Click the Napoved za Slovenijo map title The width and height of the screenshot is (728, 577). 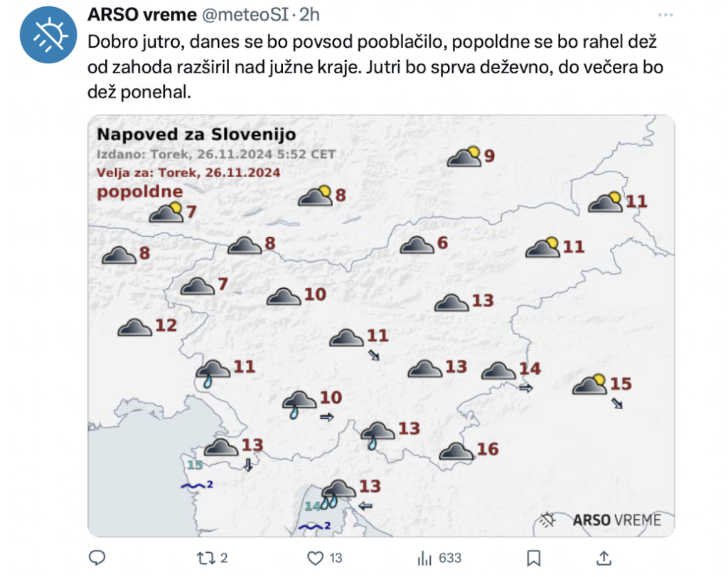click(x=196, y=134)
